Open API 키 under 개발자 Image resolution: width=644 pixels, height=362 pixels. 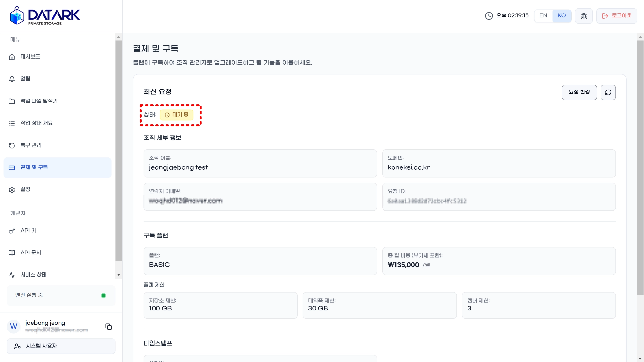(x=57, y=231)
